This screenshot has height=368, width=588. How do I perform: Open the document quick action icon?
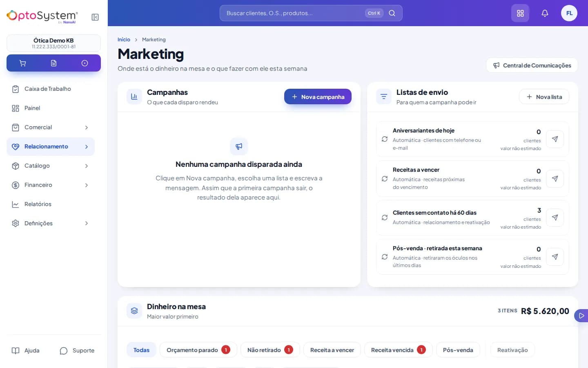(53, 63)
